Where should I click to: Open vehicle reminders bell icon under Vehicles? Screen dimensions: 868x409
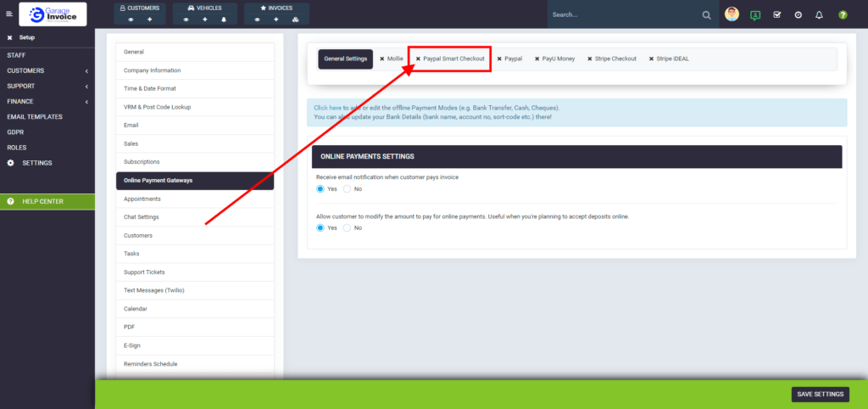224,20
